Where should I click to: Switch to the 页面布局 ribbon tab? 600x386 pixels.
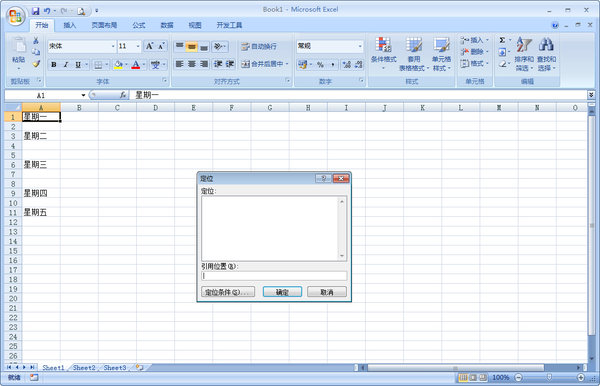point(104,25)
